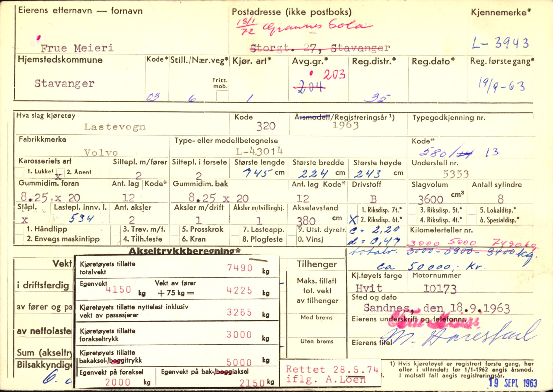Select the Hjemstedskommune value 'Stavanger'
The image size is (553, 392).
pos(64,83)
